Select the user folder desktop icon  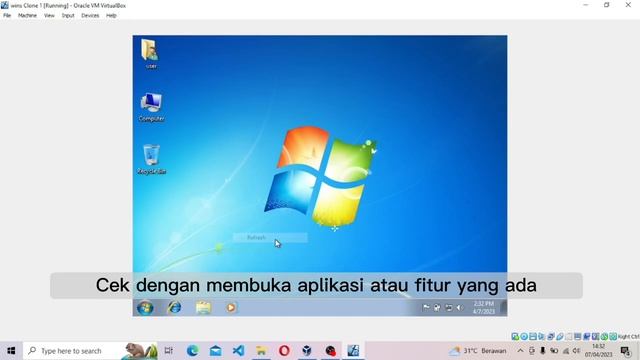point(151,53)
